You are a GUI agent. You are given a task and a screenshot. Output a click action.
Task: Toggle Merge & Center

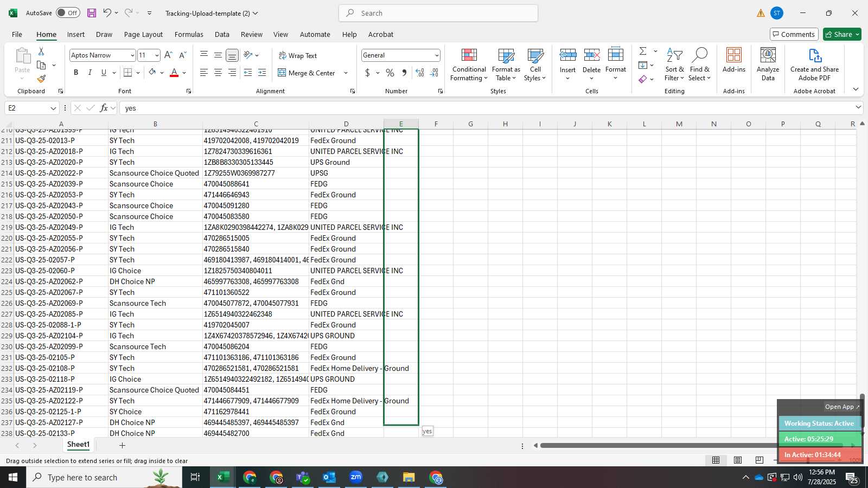tap(307, 73)
